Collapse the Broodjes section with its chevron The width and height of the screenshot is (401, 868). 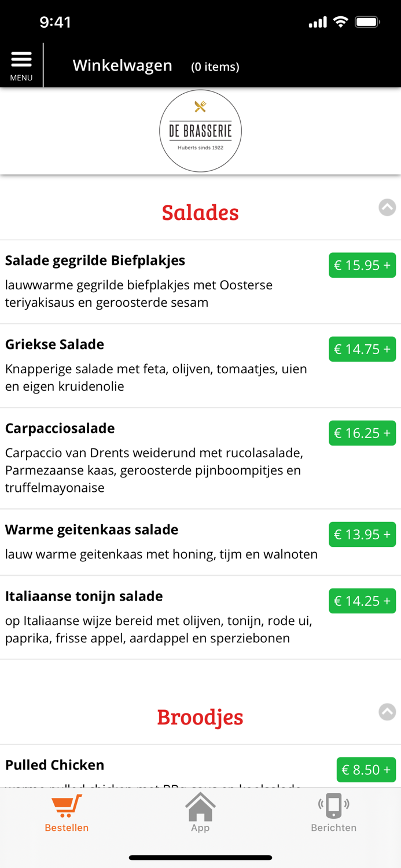[387, 712]
